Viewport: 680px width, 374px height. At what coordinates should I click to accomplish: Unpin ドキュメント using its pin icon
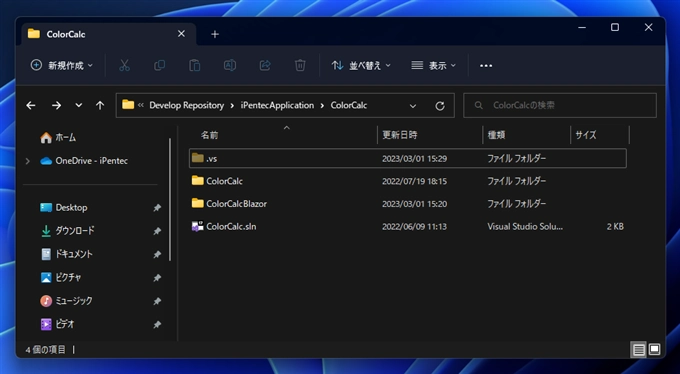coord(157,255)
